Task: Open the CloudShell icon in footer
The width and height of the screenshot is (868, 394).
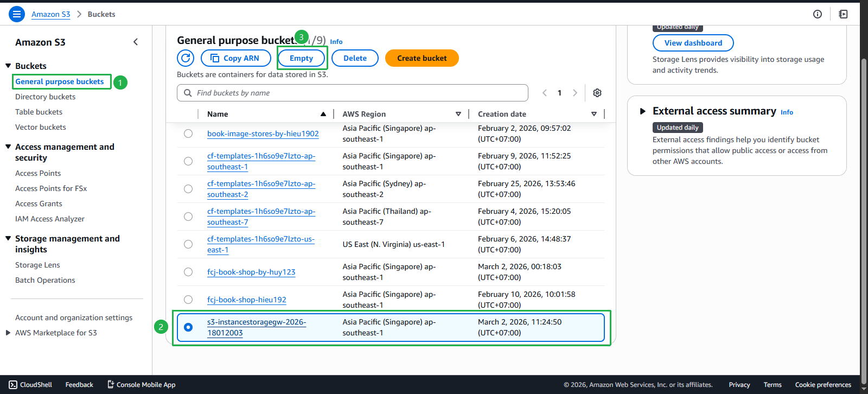Action: 13,385
